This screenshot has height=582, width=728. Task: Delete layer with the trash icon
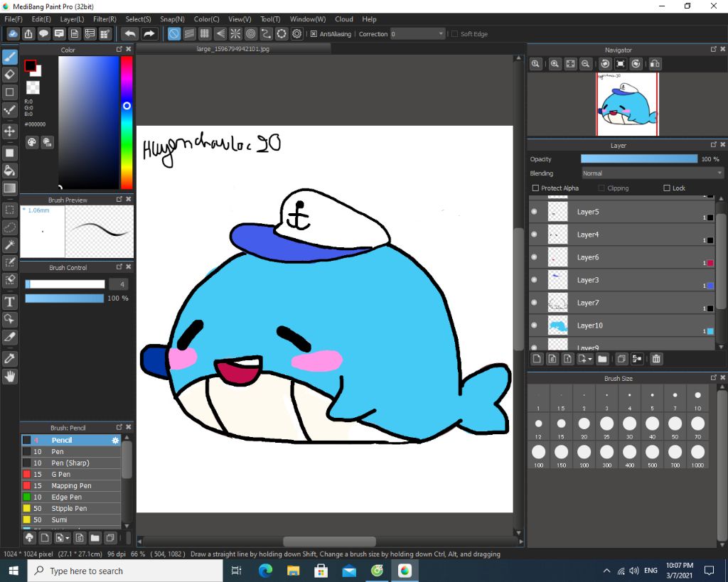coord(656,359)
